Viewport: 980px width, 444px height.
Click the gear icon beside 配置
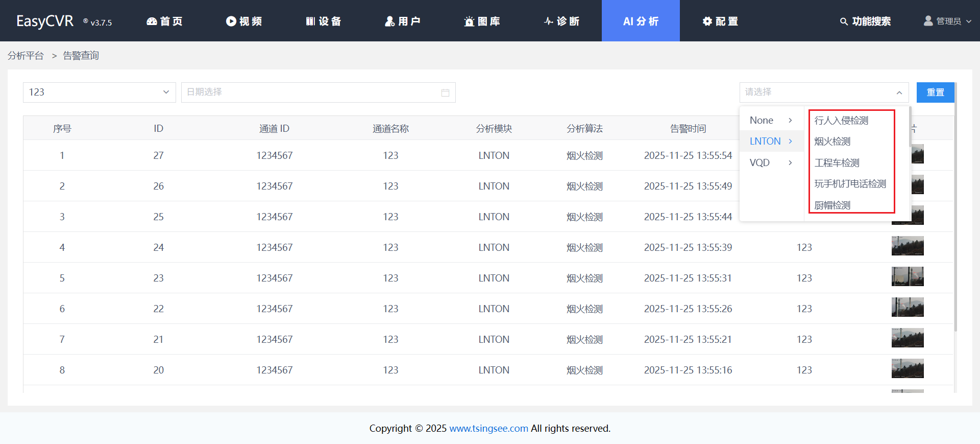coord(707,21)
